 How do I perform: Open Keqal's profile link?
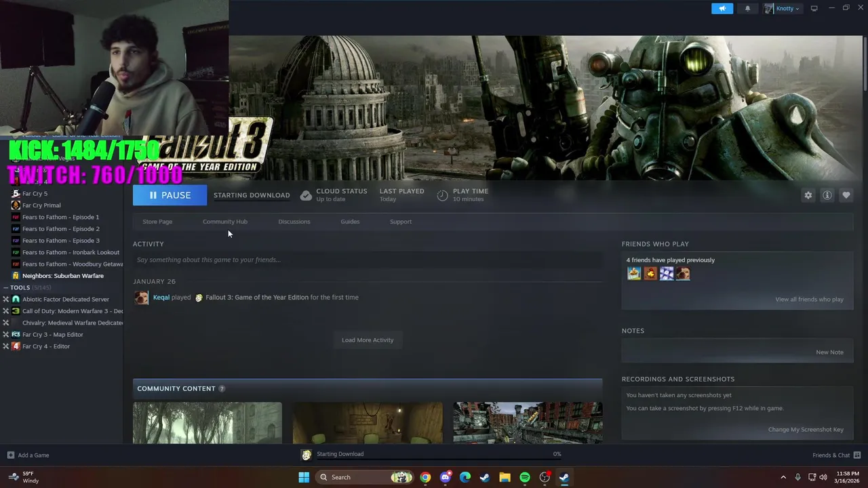[161, 297]
